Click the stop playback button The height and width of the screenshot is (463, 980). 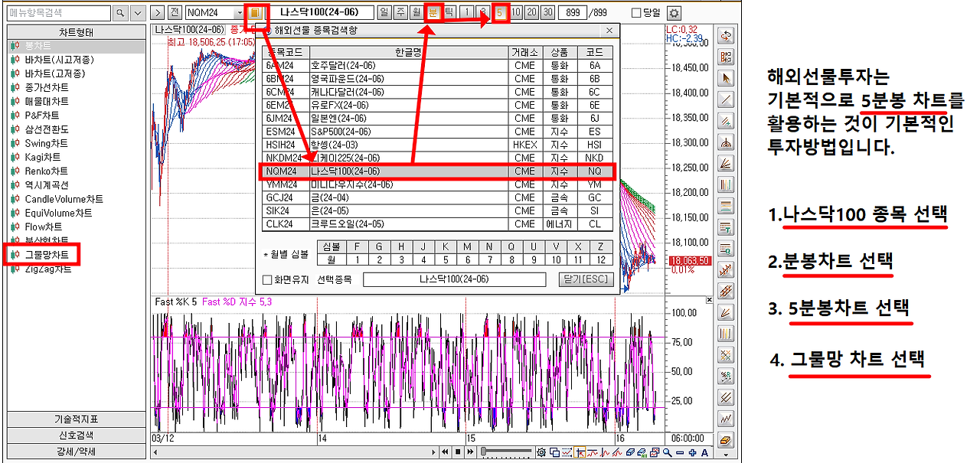pos(458,452)
